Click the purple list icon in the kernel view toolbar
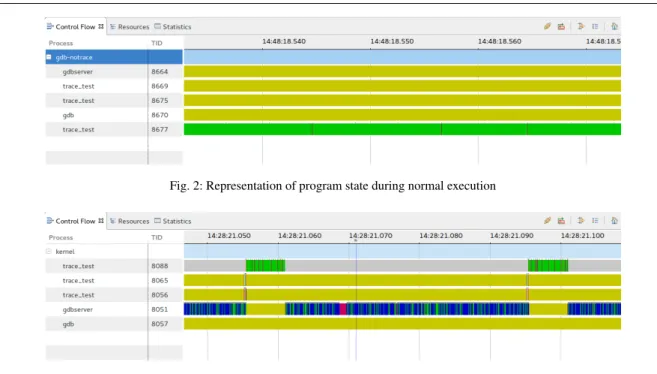Image resolution: width=657 pixels, height=374 pixels. (x=595, y=221)
